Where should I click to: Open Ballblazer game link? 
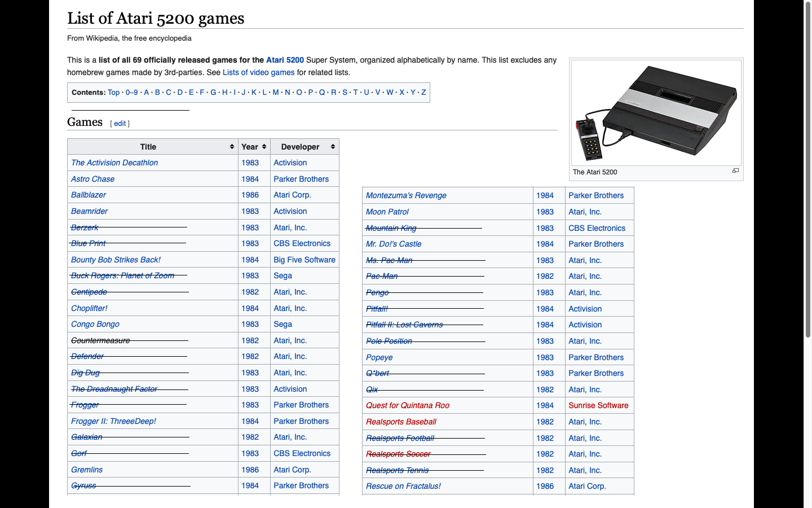(x=89, y=195)
